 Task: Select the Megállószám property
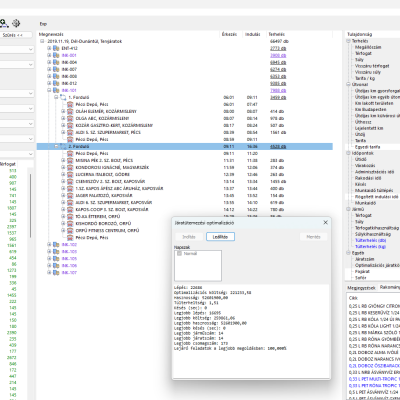coord(368,47)
